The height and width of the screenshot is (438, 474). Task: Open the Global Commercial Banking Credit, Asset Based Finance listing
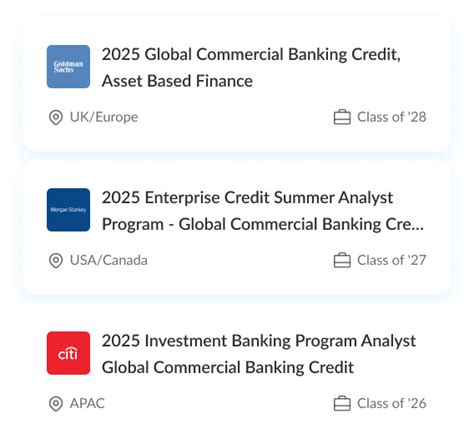tap(251, 68)
